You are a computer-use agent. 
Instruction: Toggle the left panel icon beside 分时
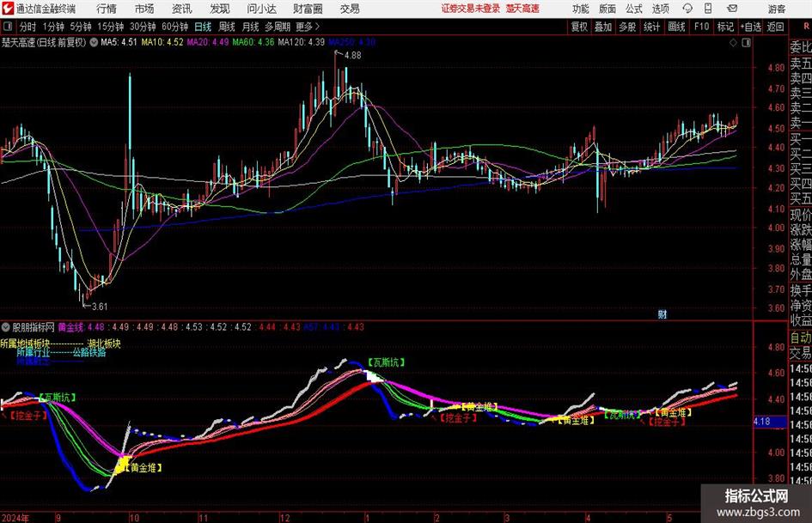[x=7, y=27]
